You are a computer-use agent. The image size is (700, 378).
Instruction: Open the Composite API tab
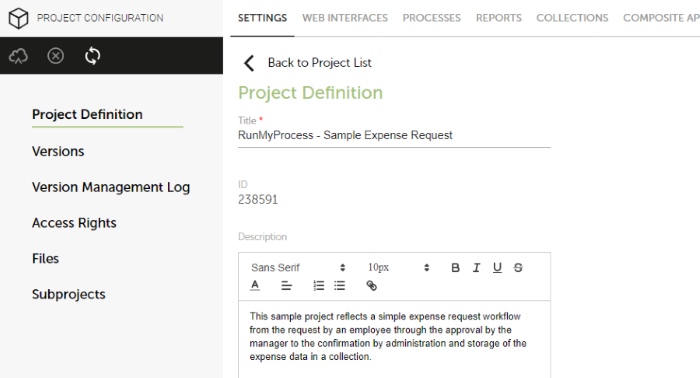click(x=661, y=18)
